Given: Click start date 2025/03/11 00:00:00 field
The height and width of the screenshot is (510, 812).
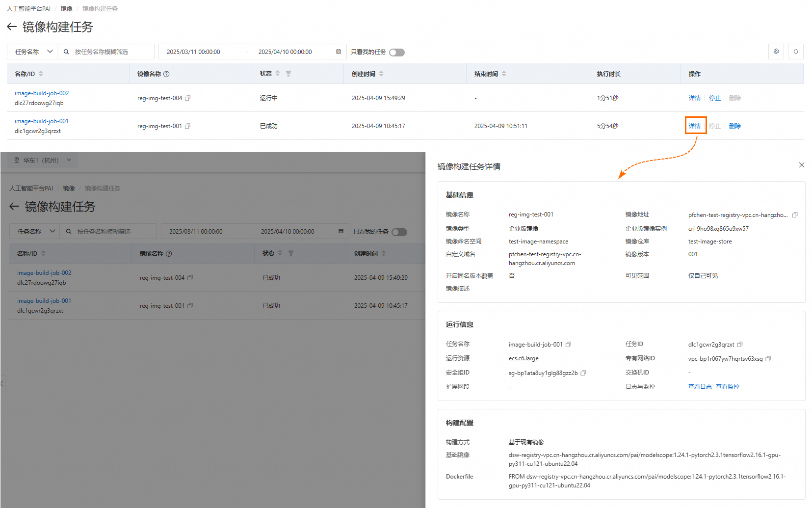Looking at the screenshot, I should pyautogui.click(x=193, y=52).
